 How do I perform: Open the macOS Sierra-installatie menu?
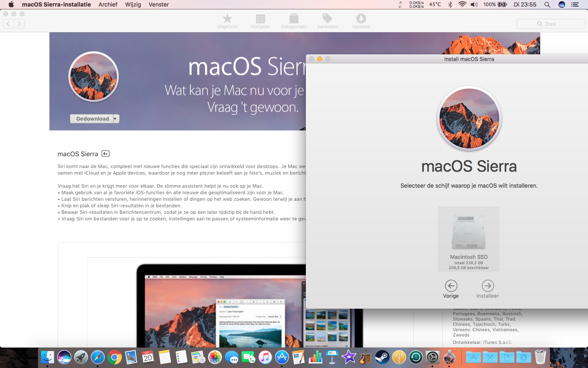pos(56,4)
